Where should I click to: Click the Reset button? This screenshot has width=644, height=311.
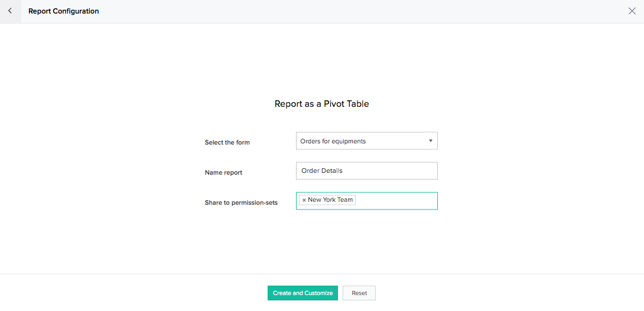pyautogui.click(x=359, y=293)
